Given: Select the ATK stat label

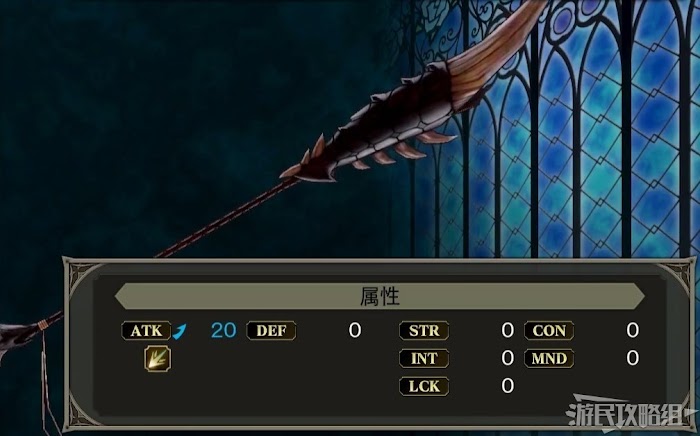Looking at the screenshot, I should point(146,331).
